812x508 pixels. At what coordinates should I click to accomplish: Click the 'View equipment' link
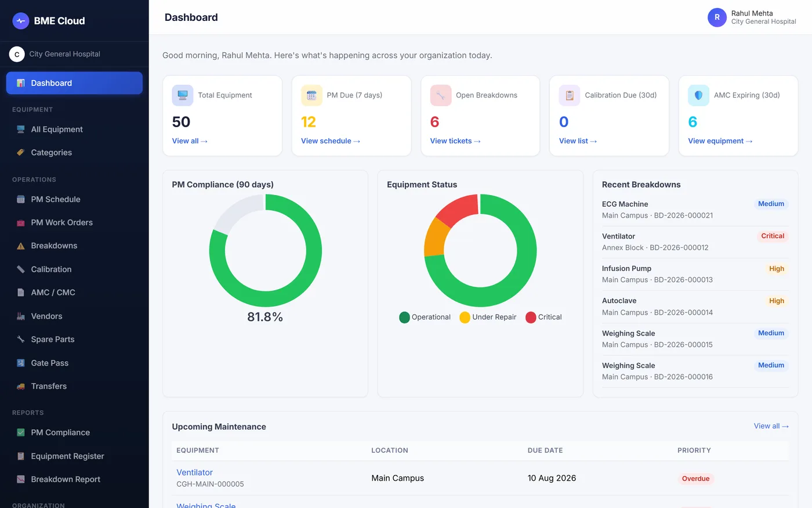pyautogui.click(x=720, y=141)
